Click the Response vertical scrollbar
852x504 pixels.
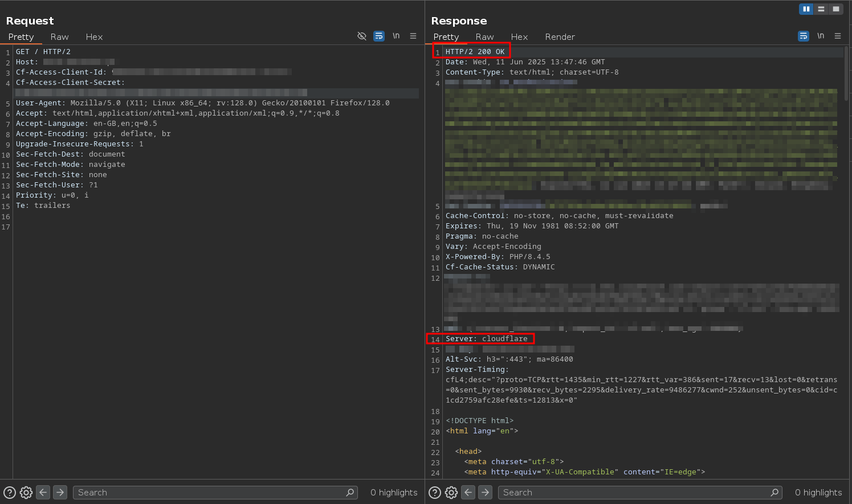(846, 73)
